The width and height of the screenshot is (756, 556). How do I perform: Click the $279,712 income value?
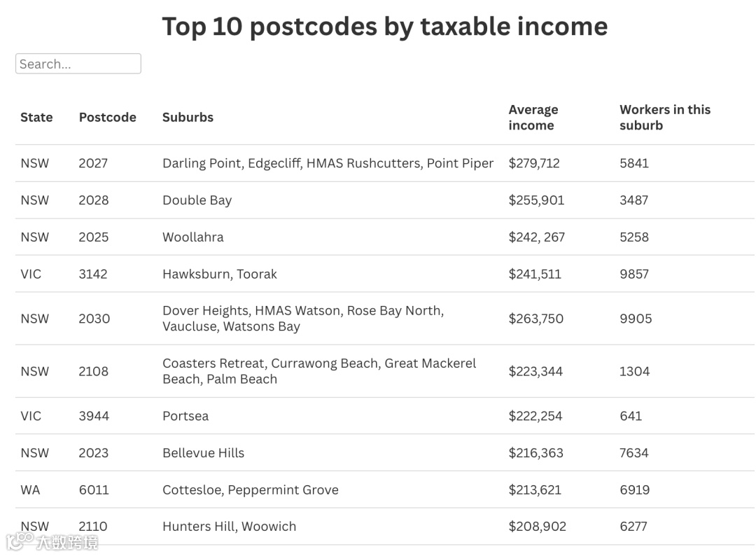[533, 163]
